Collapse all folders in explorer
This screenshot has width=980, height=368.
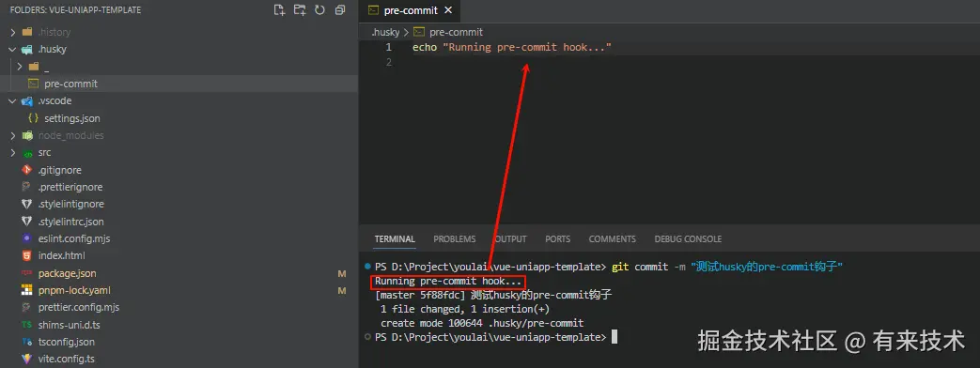coord(340,10)
